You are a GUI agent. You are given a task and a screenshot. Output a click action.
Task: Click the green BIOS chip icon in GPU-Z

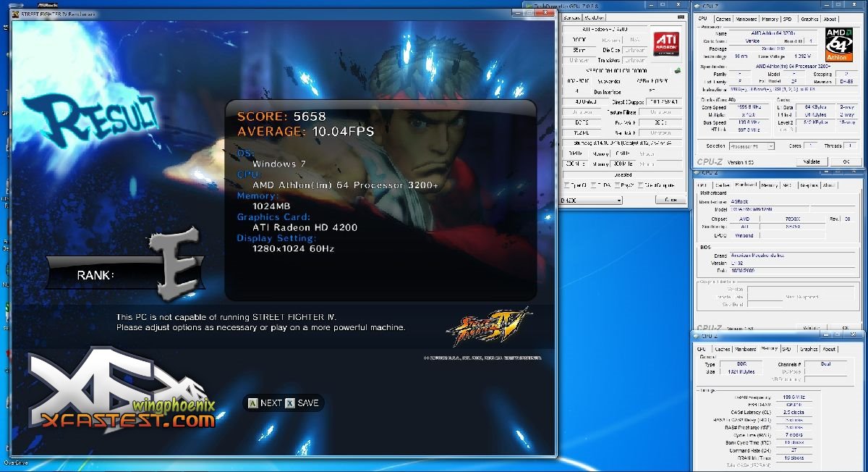click(678, 71)
